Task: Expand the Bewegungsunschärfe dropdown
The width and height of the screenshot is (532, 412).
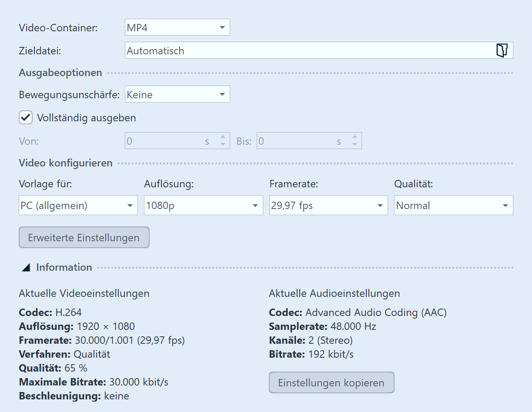Action: (177, 94)
